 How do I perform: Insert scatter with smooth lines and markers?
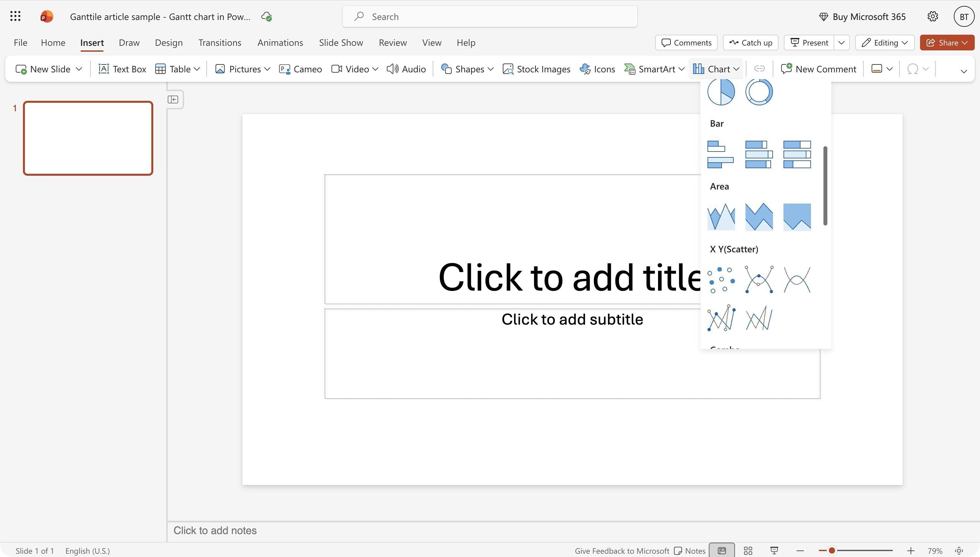point(759,280)
